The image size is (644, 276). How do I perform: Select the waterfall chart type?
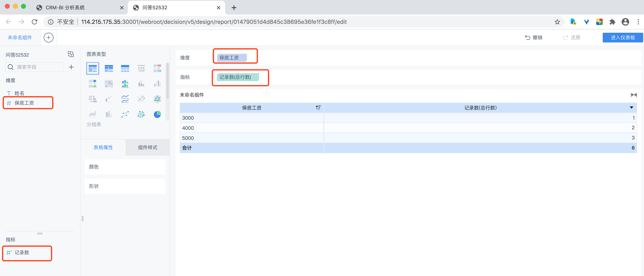[109, 99]
